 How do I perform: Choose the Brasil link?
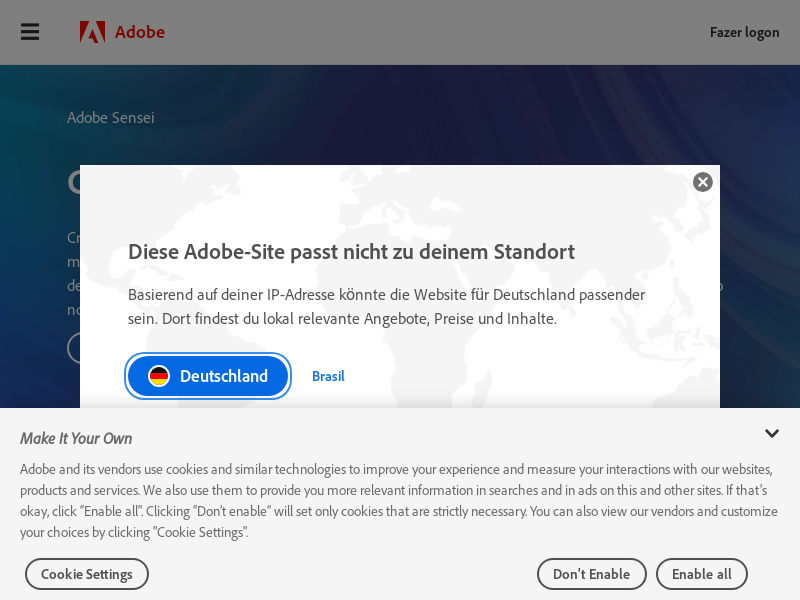(328, 377)
